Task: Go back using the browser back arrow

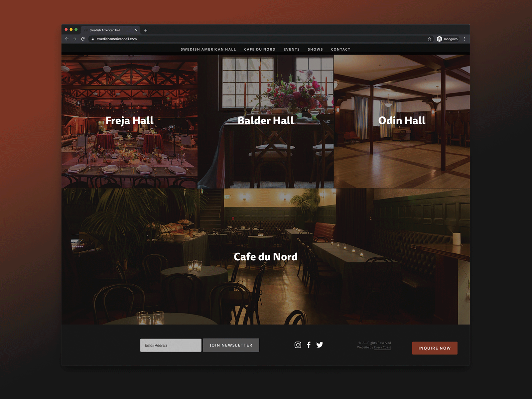Action: point(67,39)
